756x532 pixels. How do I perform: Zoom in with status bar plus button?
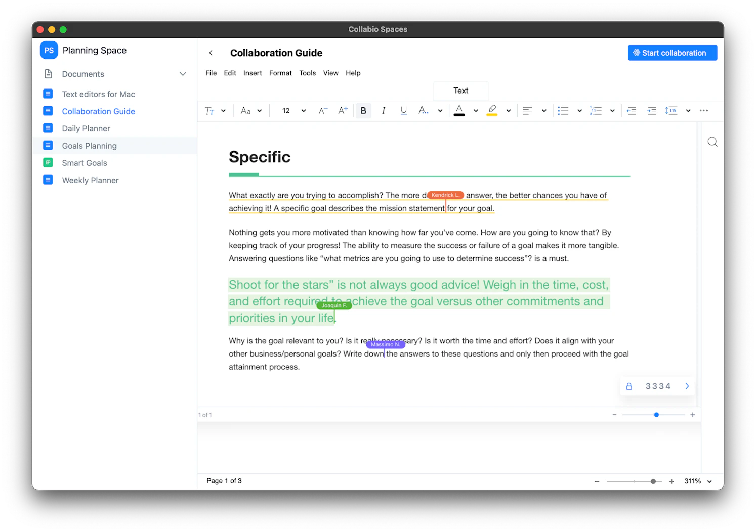coord(671,481)
